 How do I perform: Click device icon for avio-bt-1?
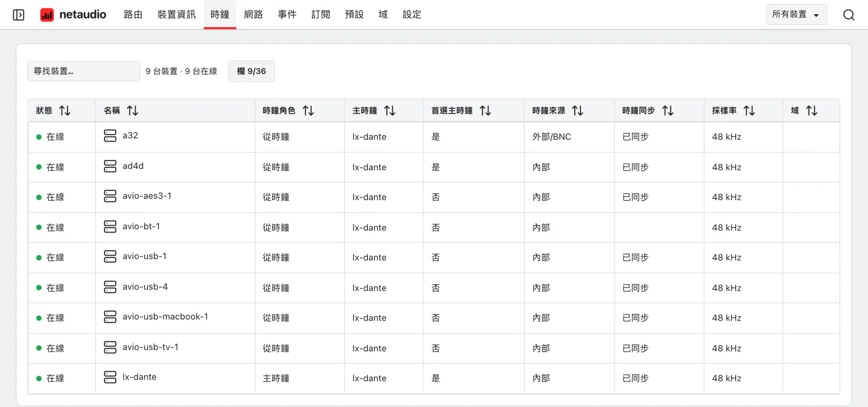coord(110,226)
